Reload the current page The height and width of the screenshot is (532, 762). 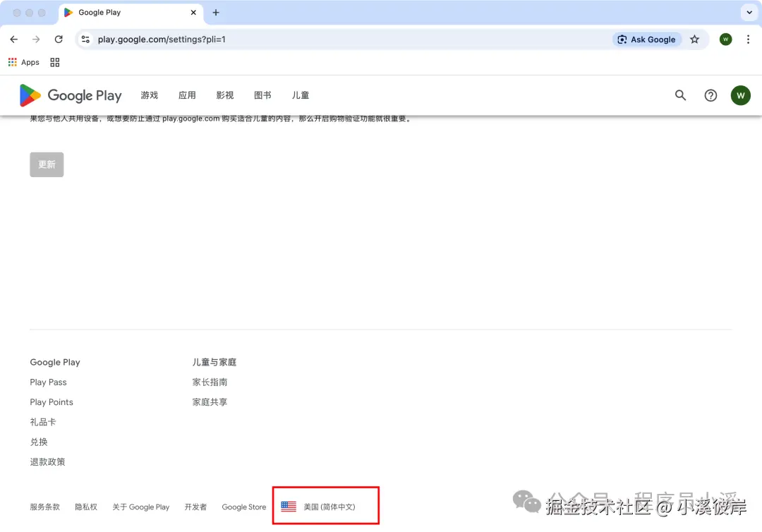(x=59, y=40)
